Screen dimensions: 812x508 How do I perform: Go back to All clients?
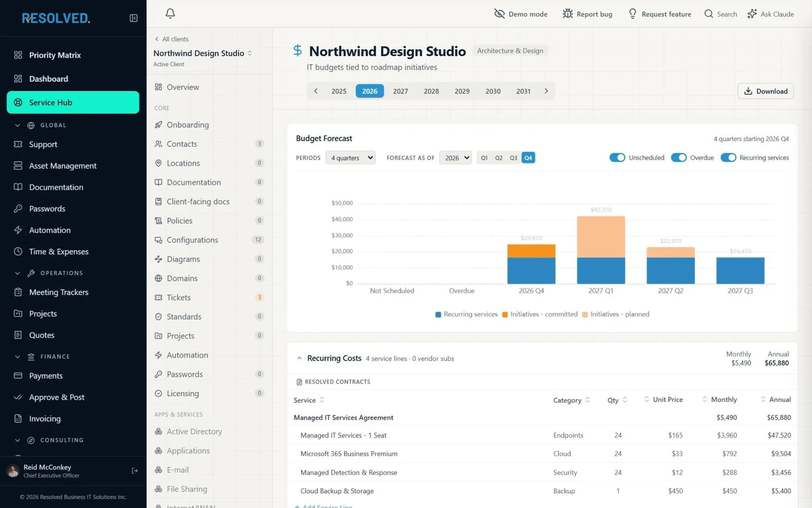coord(172,39)
